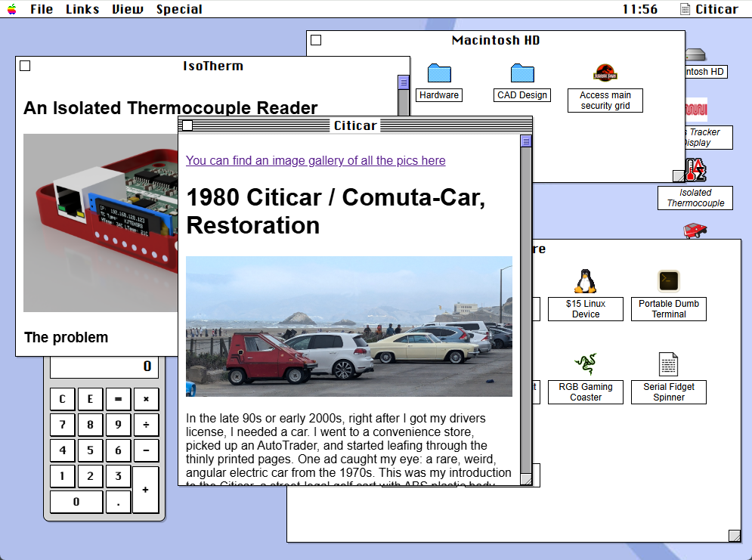Click the lower-right window resize grip near Fidget Spinner

click(x=735, y=536)
